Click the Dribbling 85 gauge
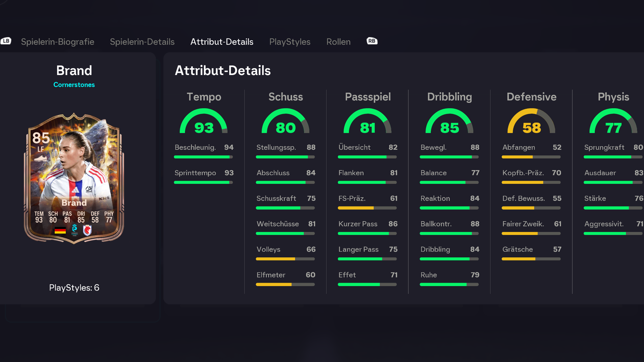Viewport: 644px width, 362px height. 449,122
